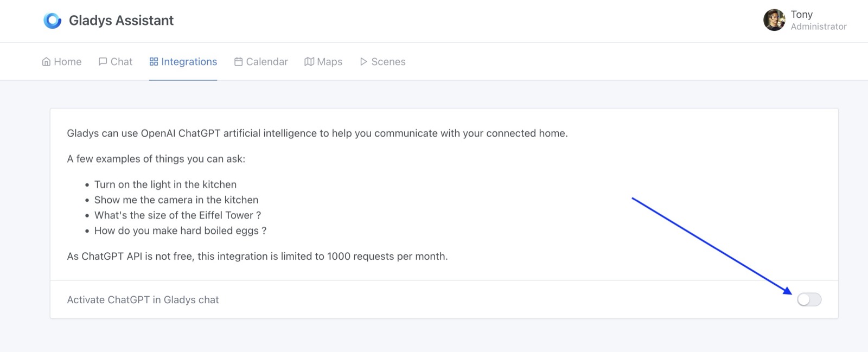Click the Administrator role text

818,27
